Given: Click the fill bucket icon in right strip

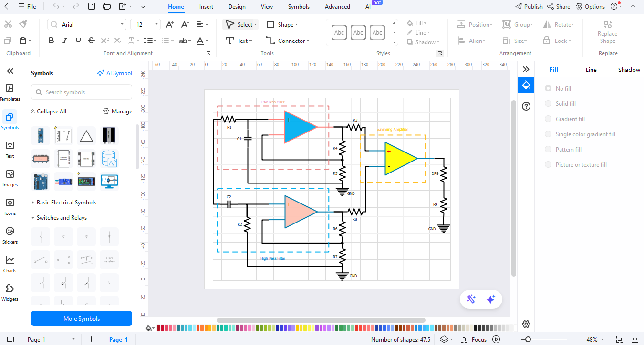Looking at the screenshot, I should click(x=526, y=85).
